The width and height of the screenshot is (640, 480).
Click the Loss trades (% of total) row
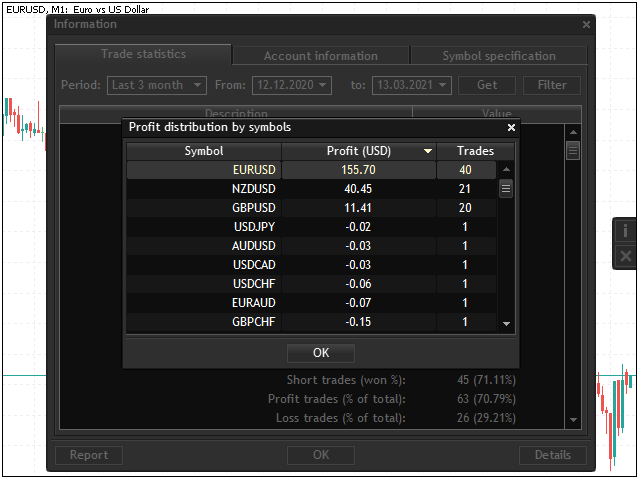312,418
